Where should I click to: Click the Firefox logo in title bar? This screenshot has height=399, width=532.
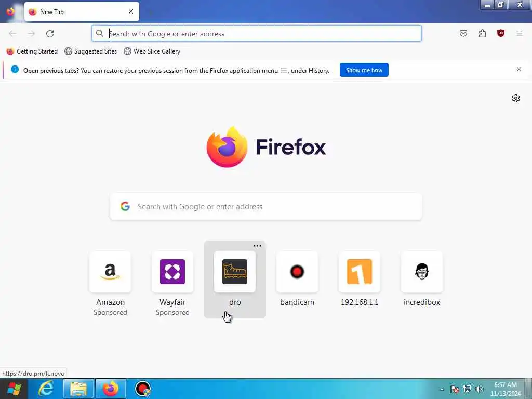[10, 11]
